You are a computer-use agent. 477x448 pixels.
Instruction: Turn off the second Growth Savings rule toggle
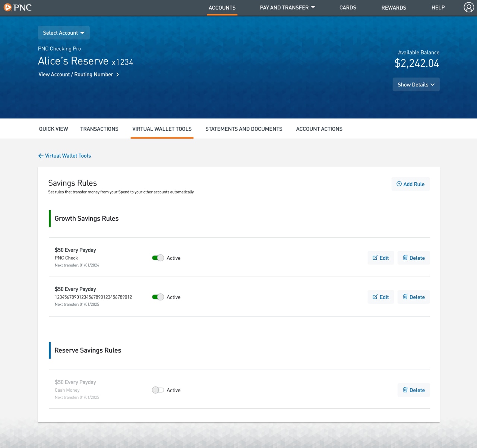click(x=158, y=297)
